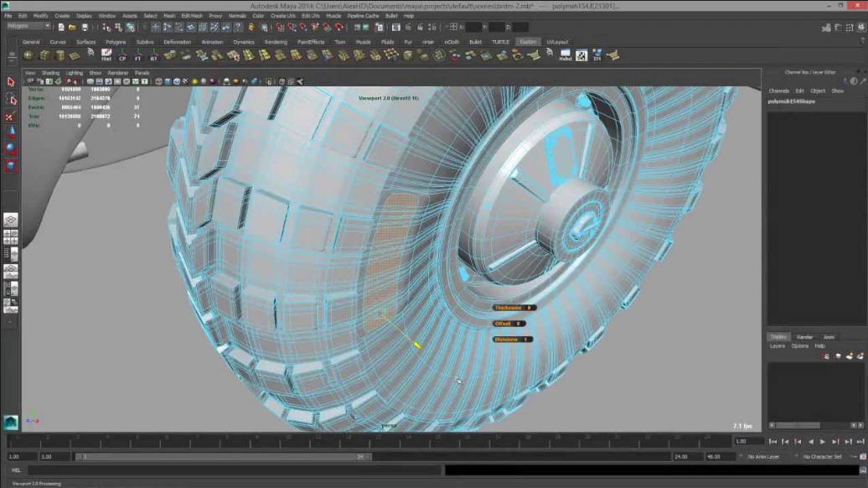This screenshot has width=868, height=488.
Task: Click the Hshd shelf icon
Action: tap(565, 55)
